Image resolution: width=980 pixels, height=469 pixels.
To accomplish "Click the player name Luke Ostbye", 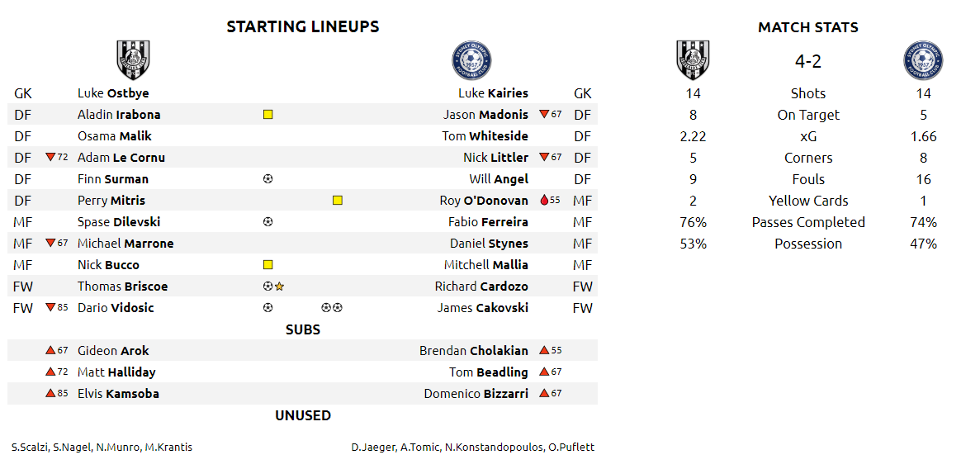I will [x=113, y=93].
